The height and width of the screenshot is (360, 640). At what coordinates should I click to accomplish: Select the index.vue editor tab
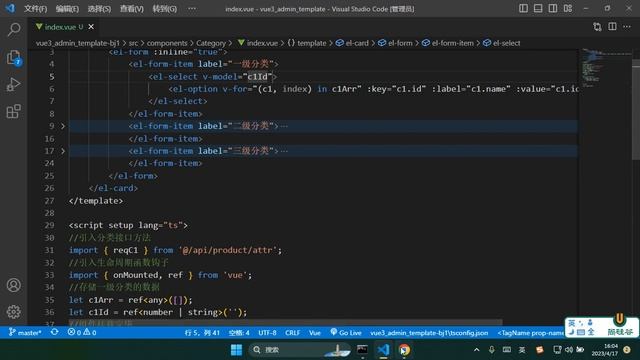coord(64,27)
